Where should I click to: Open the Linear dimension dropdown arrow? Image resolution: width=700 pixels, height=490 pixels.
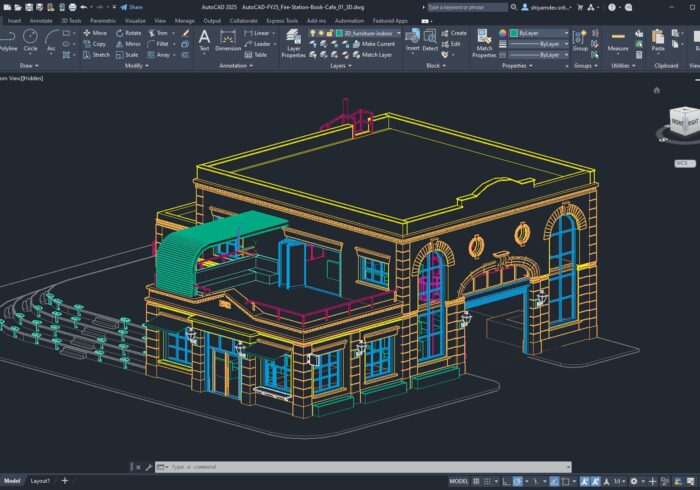pos(274,33)
